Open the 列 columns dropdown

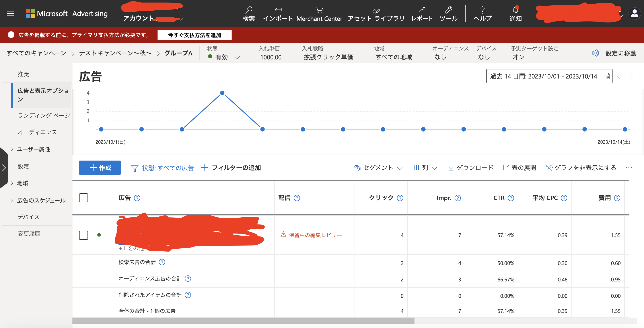426,167
